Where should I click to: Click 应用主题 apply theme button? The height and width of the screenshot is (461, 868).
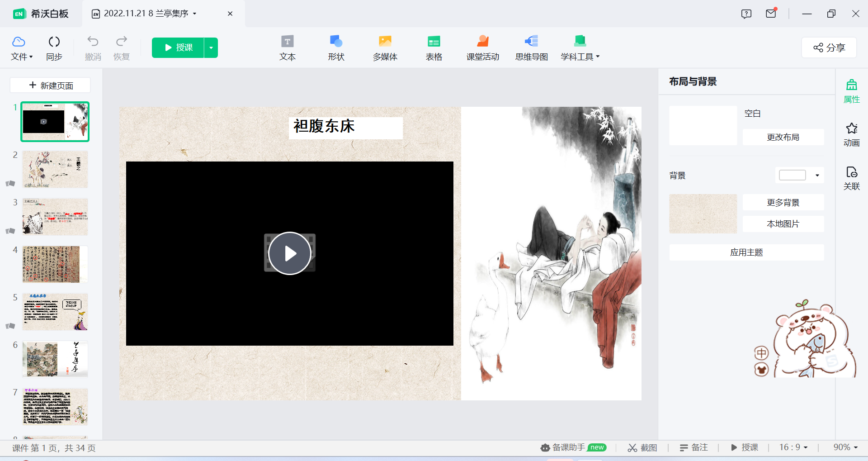tap(746, 252)
